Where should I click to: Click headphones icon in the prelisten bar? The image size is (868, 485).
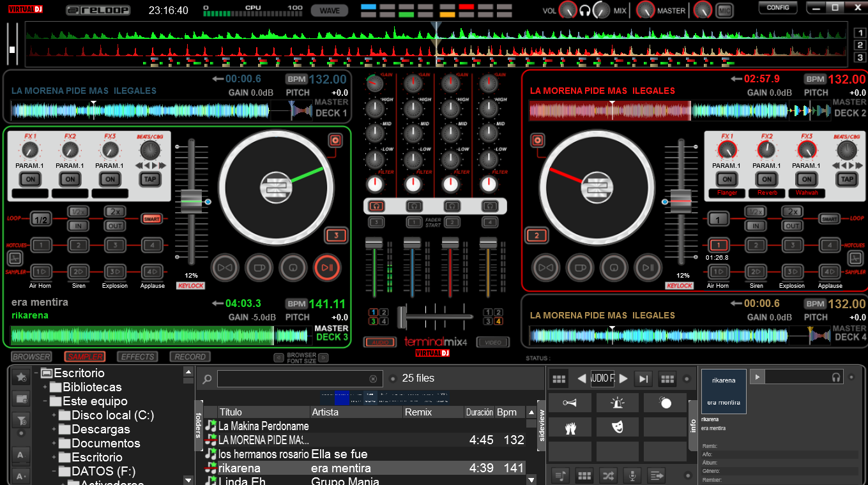pyautogui.click(x=836, y=377)
